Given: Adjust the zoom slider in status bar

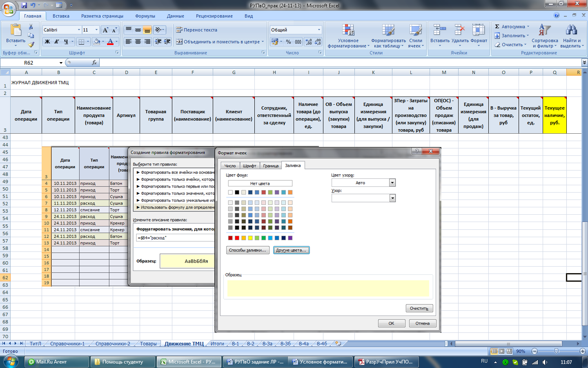Looking at the screenshot, I should pos(556,351).
